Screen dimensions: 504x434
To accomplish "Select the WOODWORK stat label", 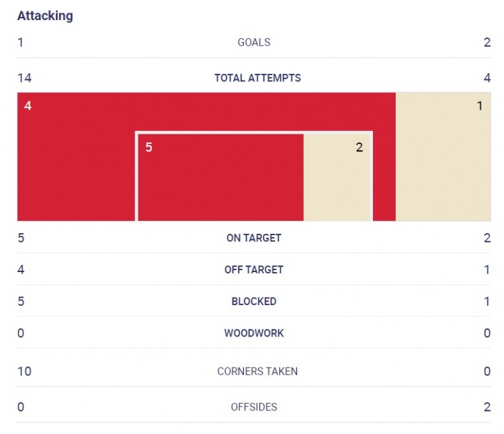I will (x=254, y=333).
